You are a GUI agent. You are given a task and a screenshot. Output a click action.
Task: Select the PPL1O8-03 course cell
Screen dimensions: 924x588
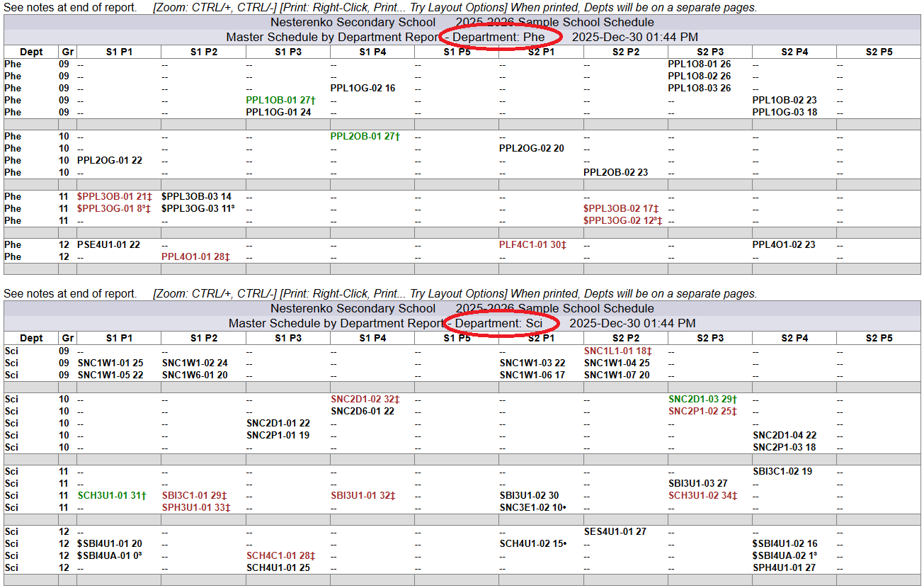click(x=699, y=89)
